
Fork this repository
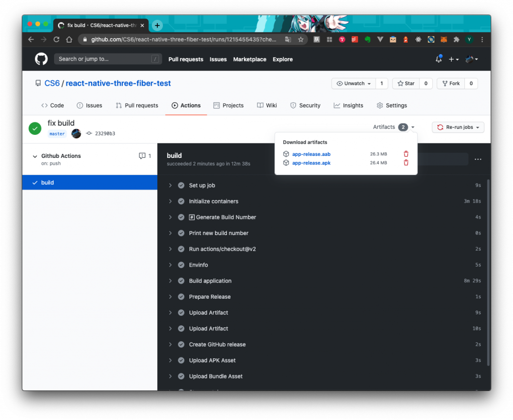tap(451, 84)
